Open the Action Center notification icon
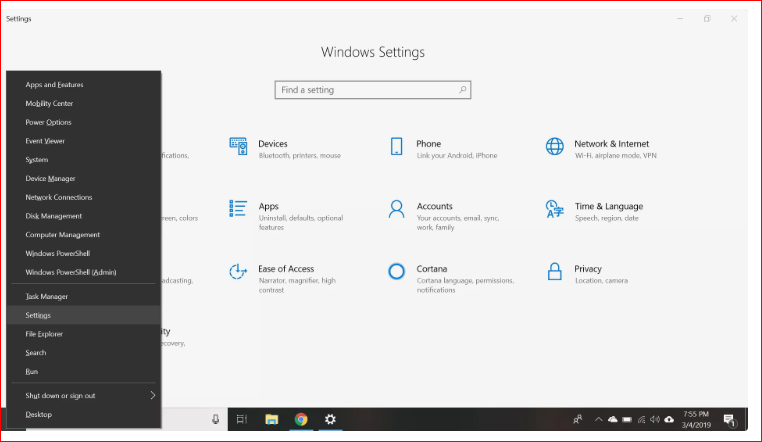 coord(729,420)
